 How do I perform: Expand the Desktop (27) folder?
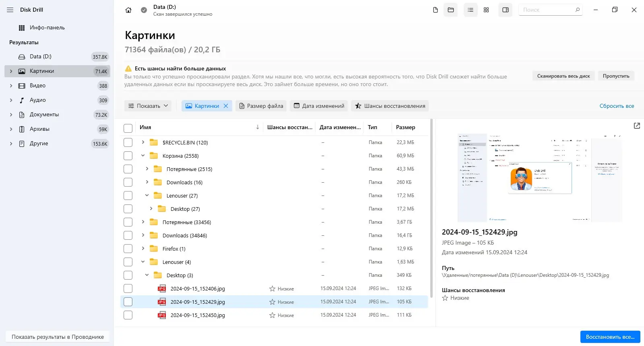tap(151, 208)
